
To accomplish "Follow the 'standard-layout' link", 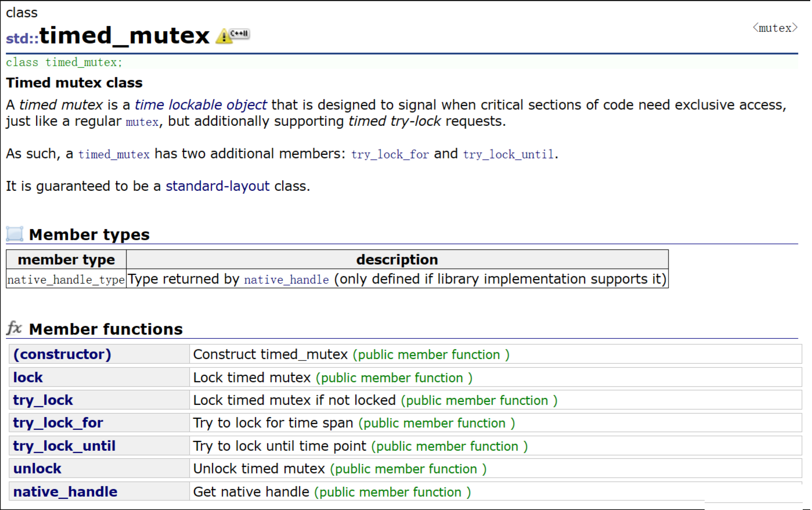I will 218,186.
